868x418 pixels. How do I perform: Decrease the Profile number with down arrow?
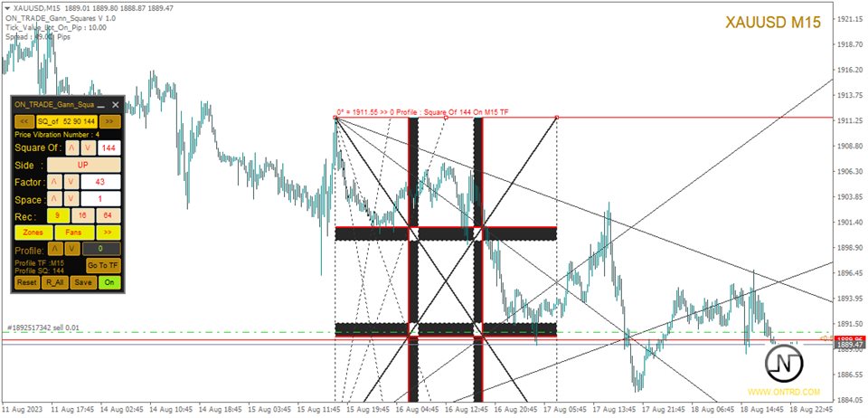73,249
